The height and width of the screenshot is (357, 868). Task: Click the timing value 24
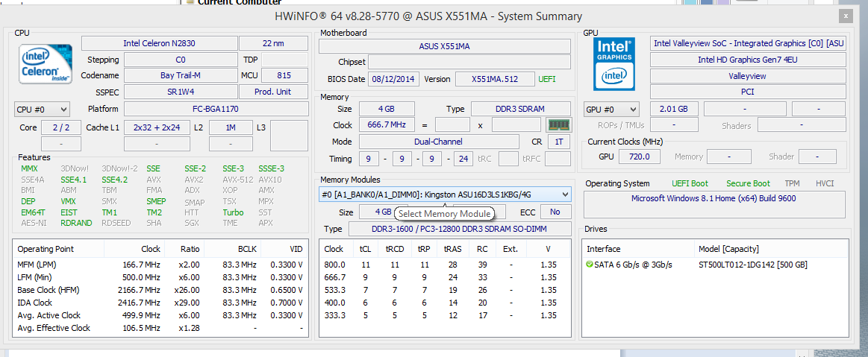463,159
